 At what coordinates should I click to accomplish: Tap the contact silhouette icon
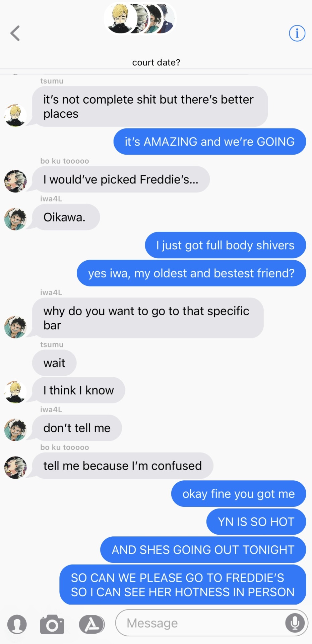click(17, 624)
